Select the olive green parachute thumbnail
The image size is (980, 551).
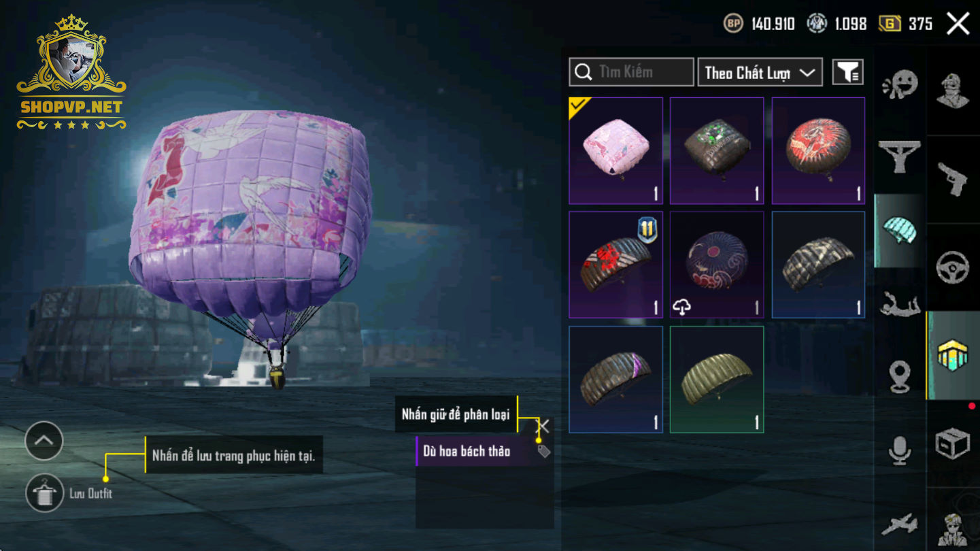pos(717,380)
